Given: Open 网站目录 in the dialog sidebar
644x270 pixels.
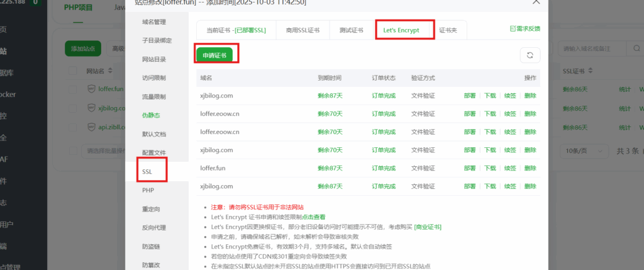Looking at the screenshot, I should (x=154, y=60).
